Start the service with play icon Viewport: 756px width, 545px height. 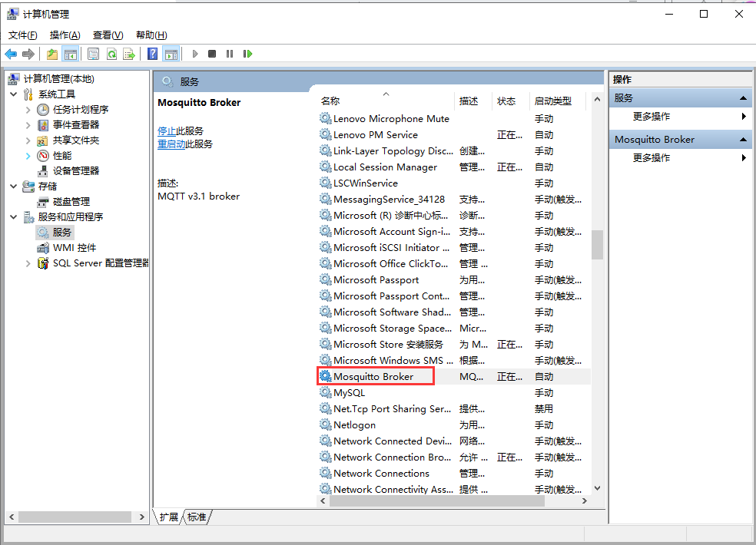coord(195,54)
